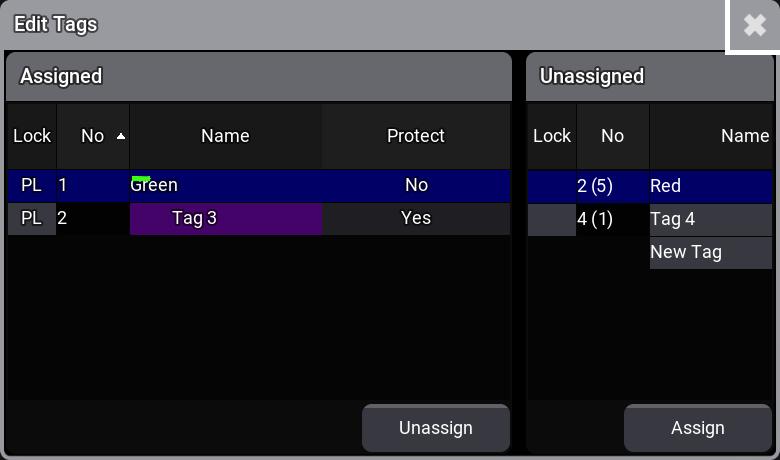This screenshot has height=460, width=780.
Task: Toggle Protect value Yes for Tag 3
Action: [416, 218]
